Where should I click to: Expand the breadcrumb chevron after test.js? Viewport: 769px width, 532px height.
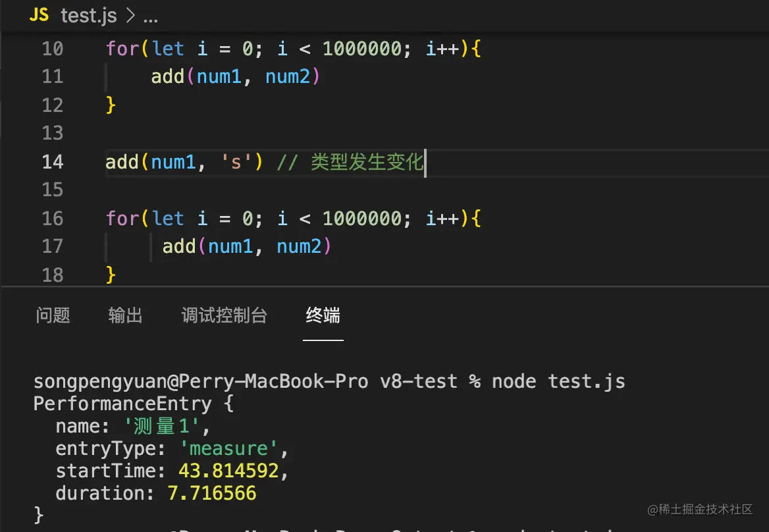click(130, 16)
